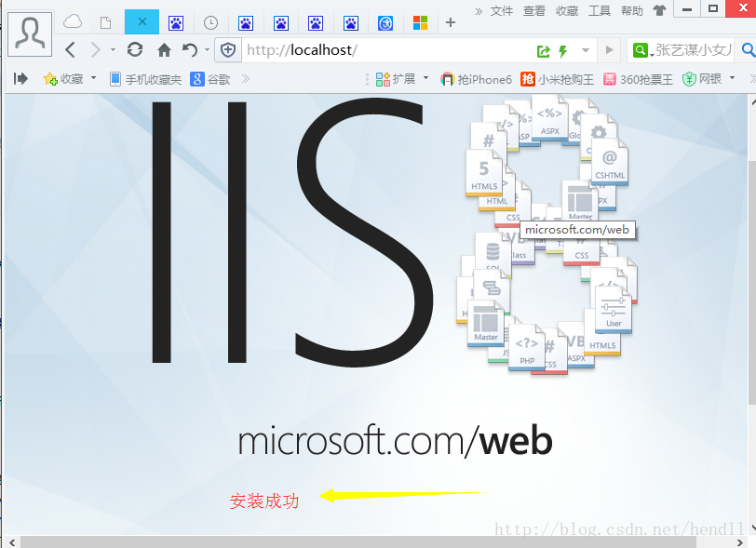Go to the home page
The height and width of the screenshot is (548, 756).
[x=164, y=49]
